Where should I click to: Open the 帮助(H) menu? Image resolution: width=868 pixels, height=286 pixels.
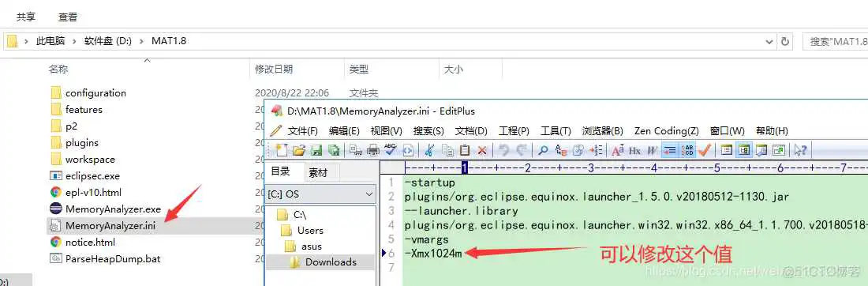point(772,131)
